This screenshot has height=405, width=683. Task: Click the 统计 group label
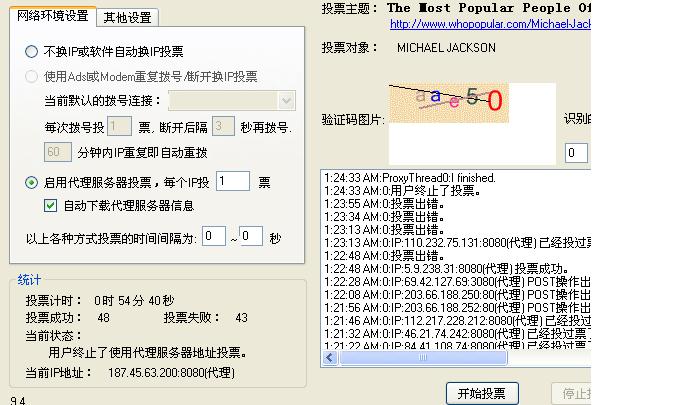pos(29,280)
